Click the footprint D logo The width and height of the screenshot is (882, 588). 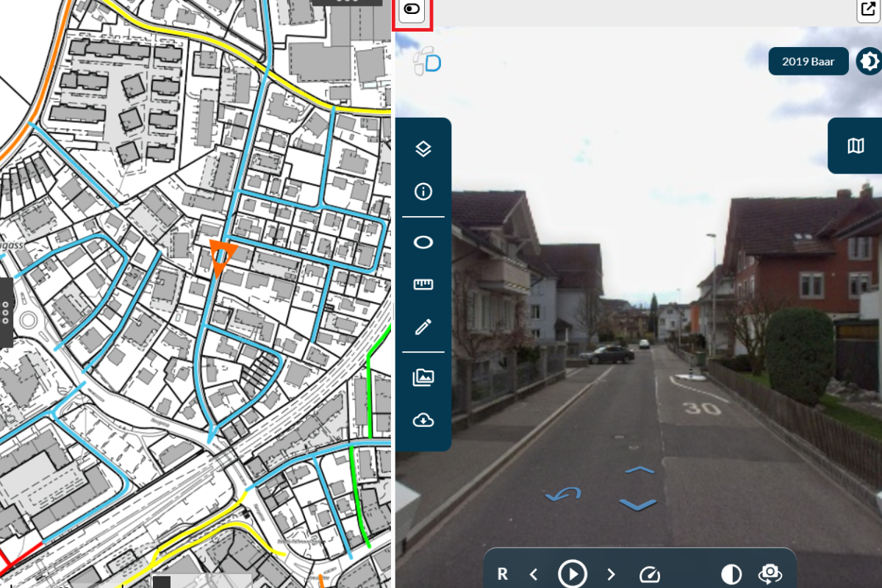[426, 61]
